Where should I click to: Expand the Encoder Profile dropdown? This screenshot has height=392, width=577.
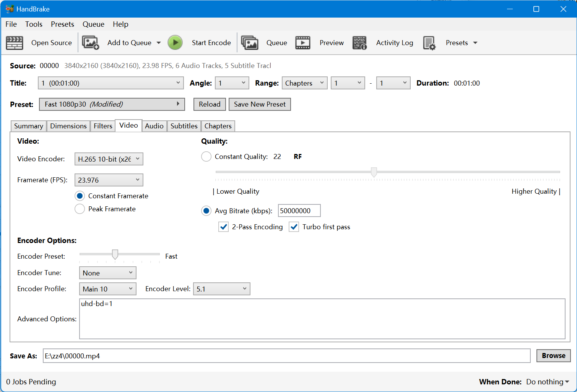coord(108,289)
